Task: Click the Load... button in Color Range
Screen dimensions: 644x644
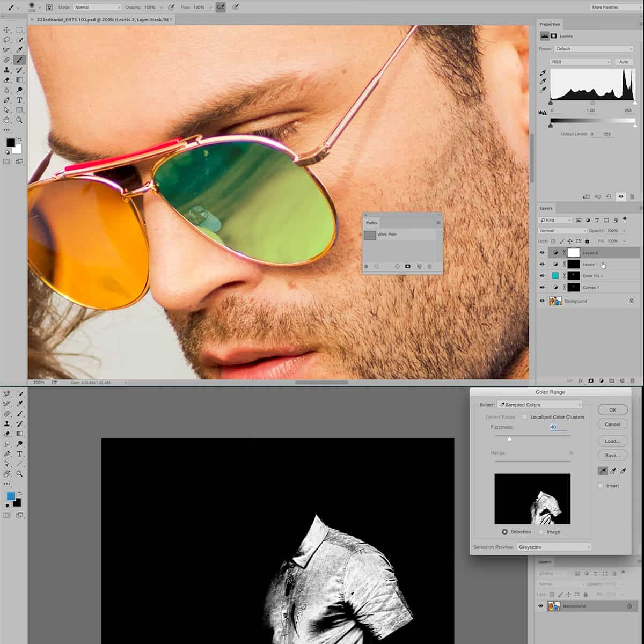Action: pyautogui.click(x=612, y=441)
